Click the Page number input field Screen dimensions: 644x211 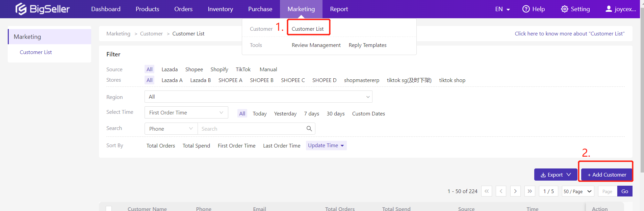coord(608,191)
